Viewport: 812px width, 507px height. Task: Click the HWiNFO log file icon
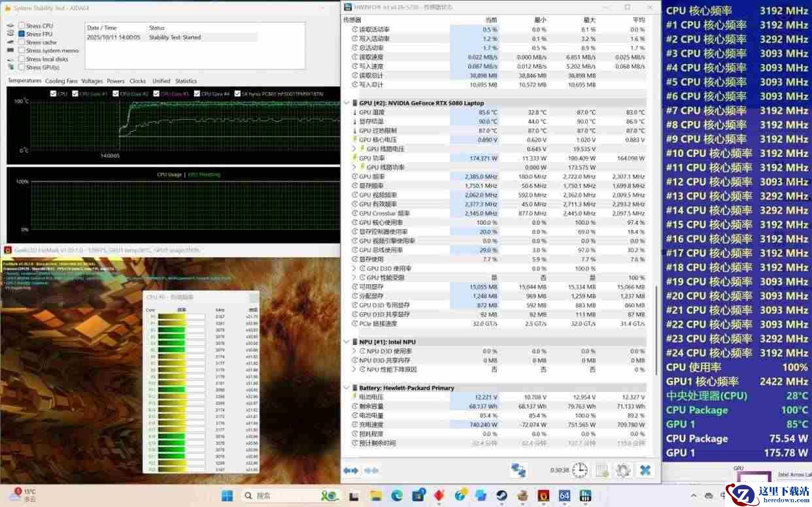click(602, 470)
